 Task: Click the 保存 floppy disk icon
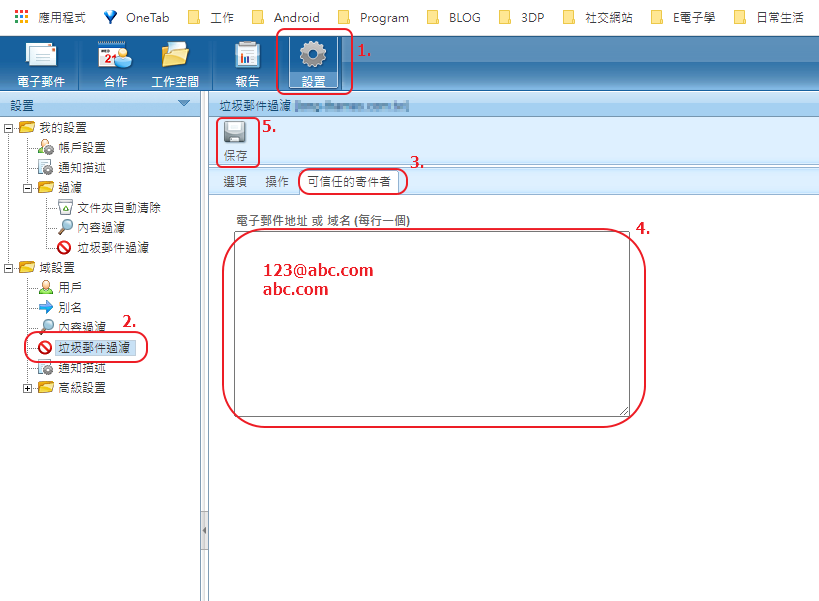[236, 134]
